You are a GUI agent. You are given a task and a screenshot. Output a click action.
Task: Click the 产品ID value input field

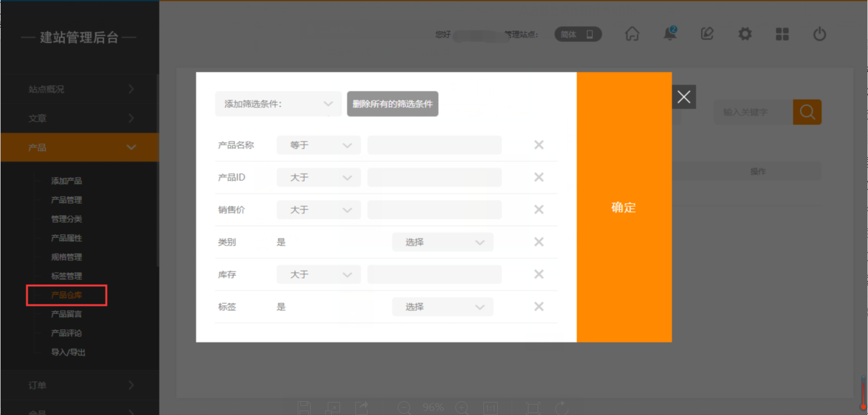[x=434, y=177]
